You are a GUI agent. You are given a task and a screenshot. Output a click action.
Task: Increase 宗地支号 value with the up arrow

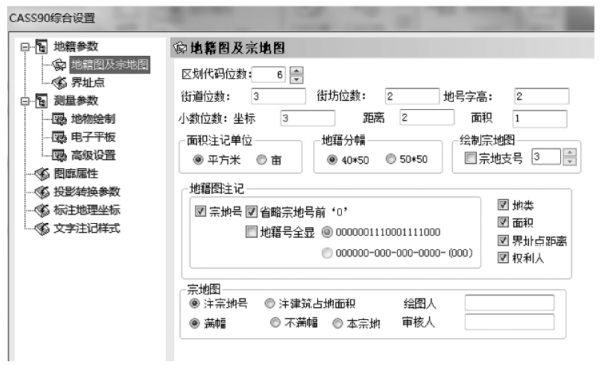[x=570, y=152]
